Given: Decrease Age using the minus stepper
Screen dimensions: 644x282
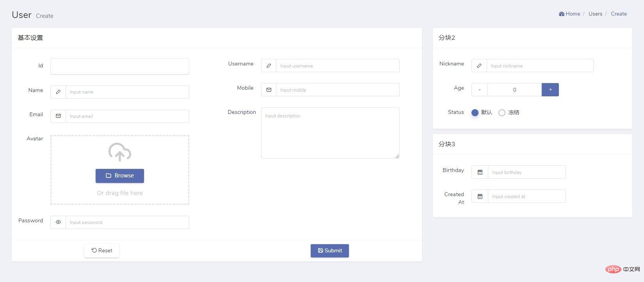Looking at the screenshot, I should pos(479,89).
